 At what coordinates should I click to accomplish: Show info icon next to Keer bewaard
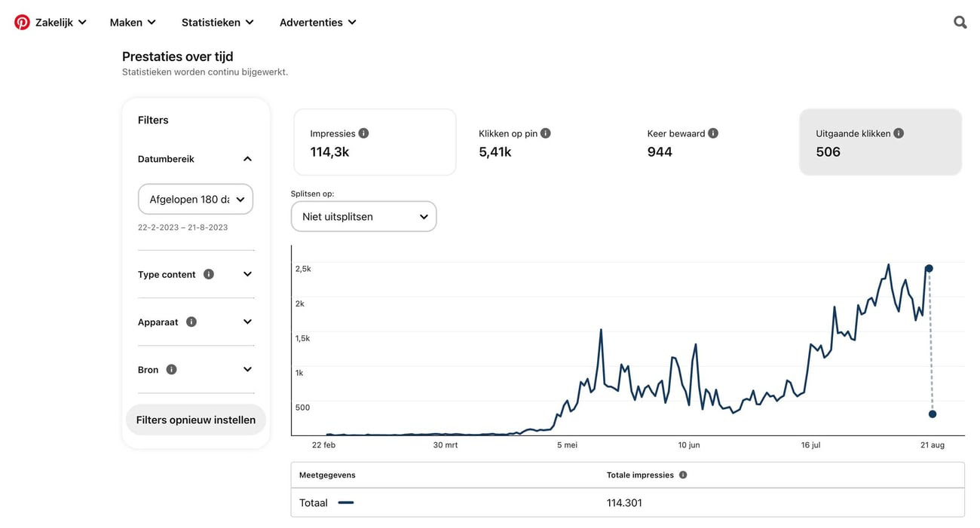(x=713, y=133)
